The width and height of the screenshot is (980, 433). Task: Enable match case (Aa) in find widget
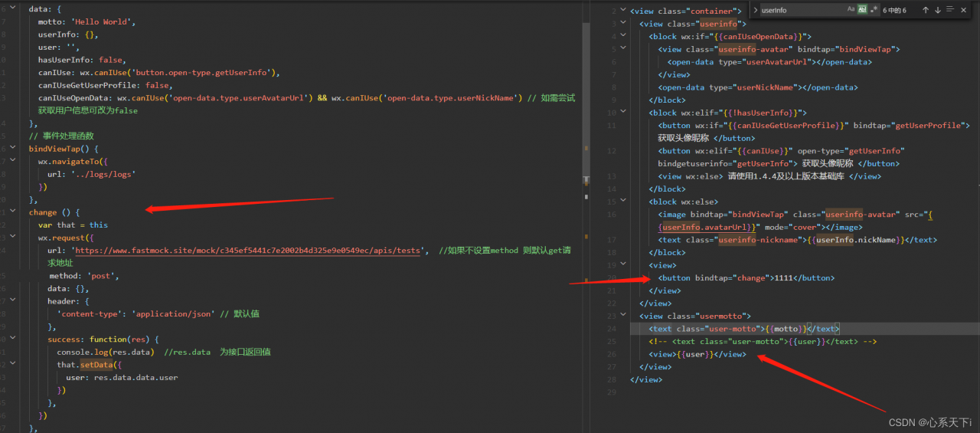(851, 10)
